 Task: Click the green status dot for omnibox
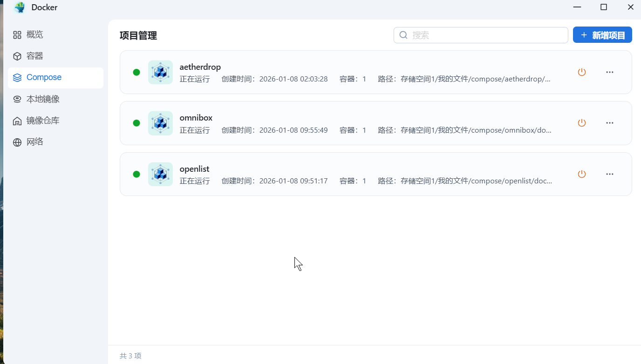[x=136, y=123]
